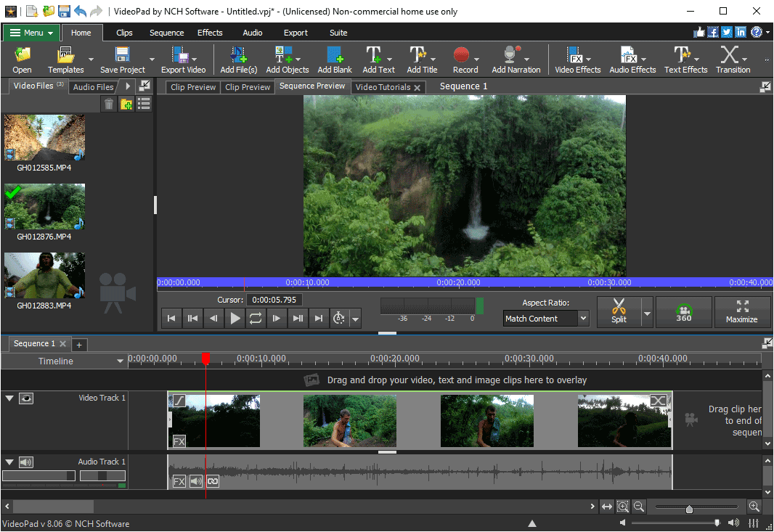
Task: Switch to the Clips ribbon tab
Action: (x=124, y=33)
